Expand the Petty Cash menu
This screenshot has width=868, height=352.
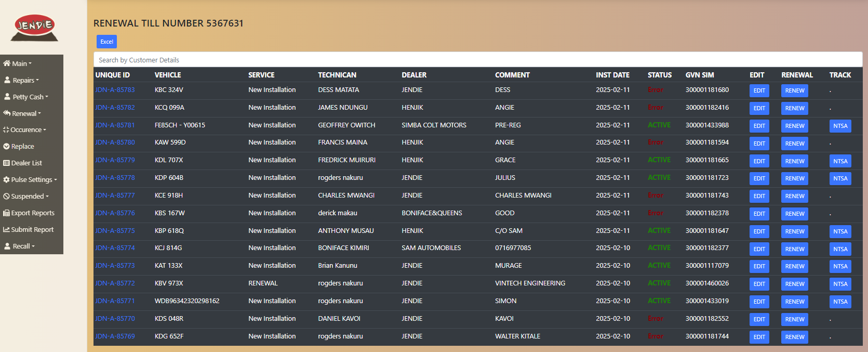coord(26,97)
